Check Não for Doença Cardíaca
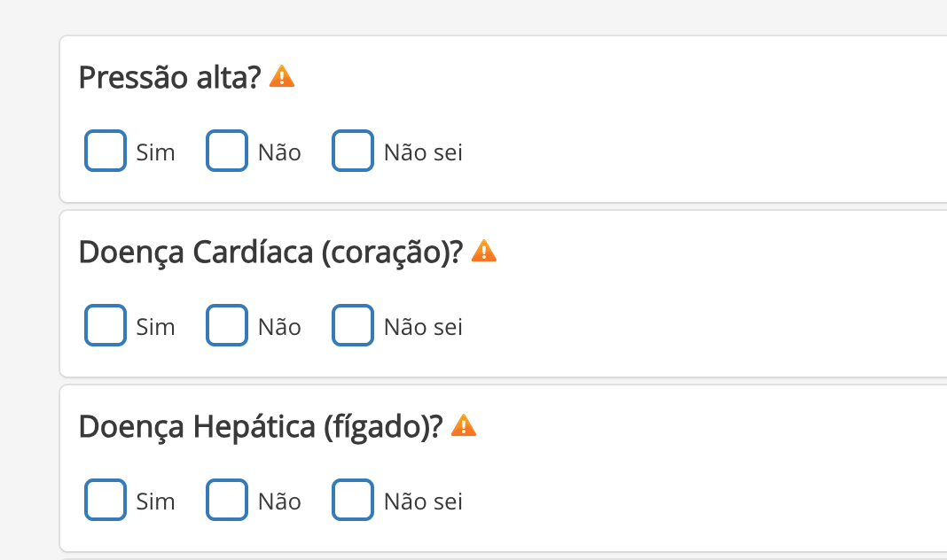 click(x=227, y=325)
